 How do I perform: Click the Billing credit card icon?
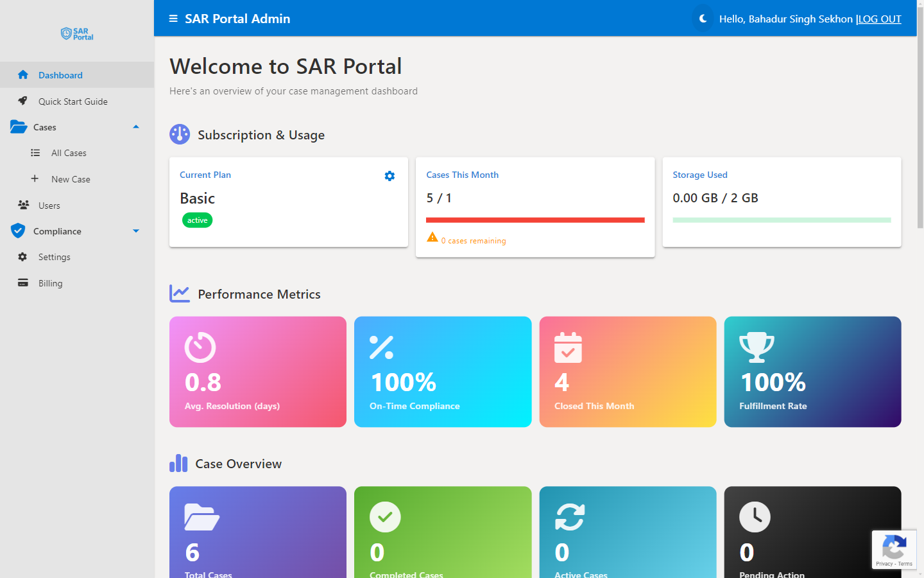click(22, 283)
